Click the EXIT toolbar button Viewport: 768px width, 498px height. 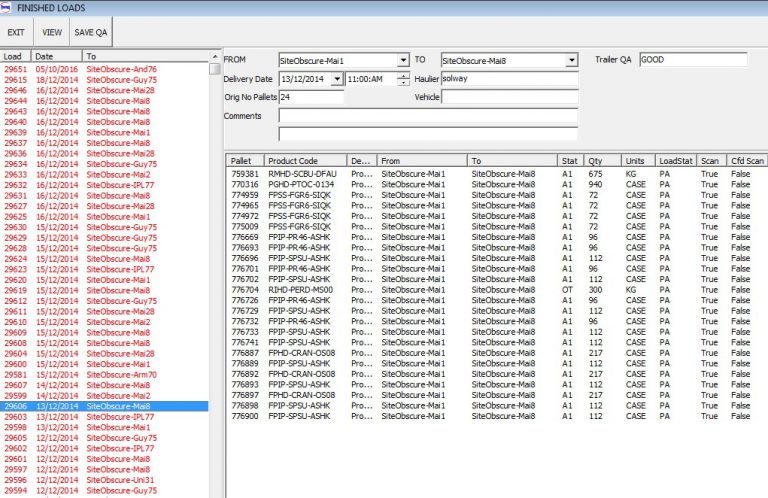pyautogui.click(x=16, y=32)
